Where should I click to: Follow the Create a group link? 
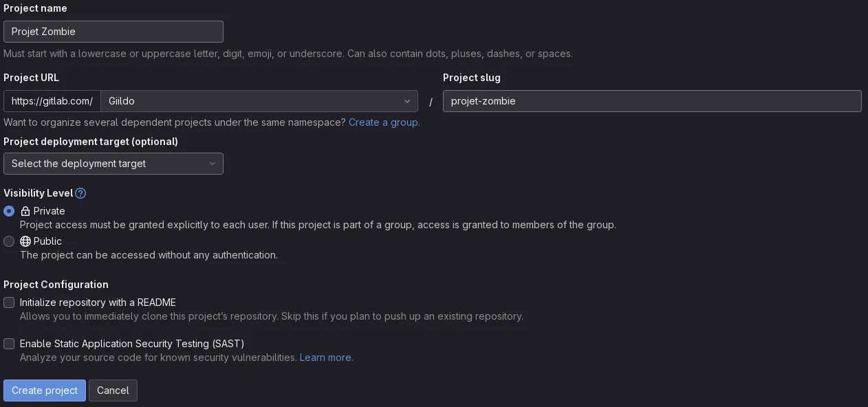pos(384,122)
